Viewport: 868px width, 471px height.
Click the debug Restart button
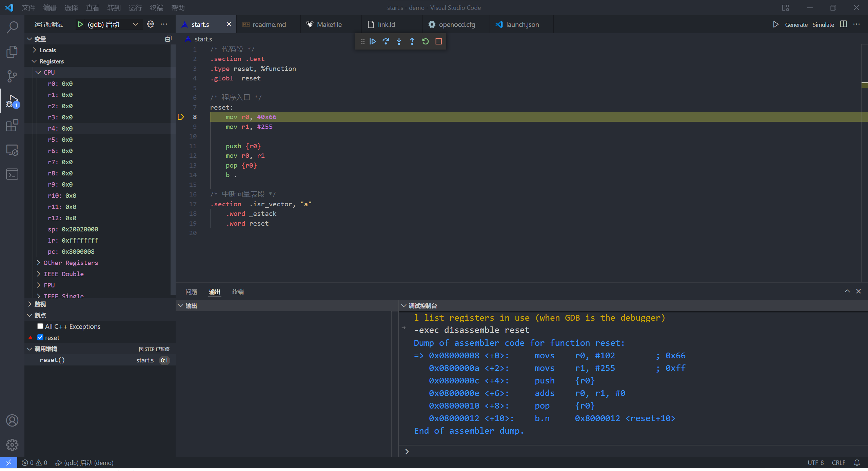[x=426, y=41]
